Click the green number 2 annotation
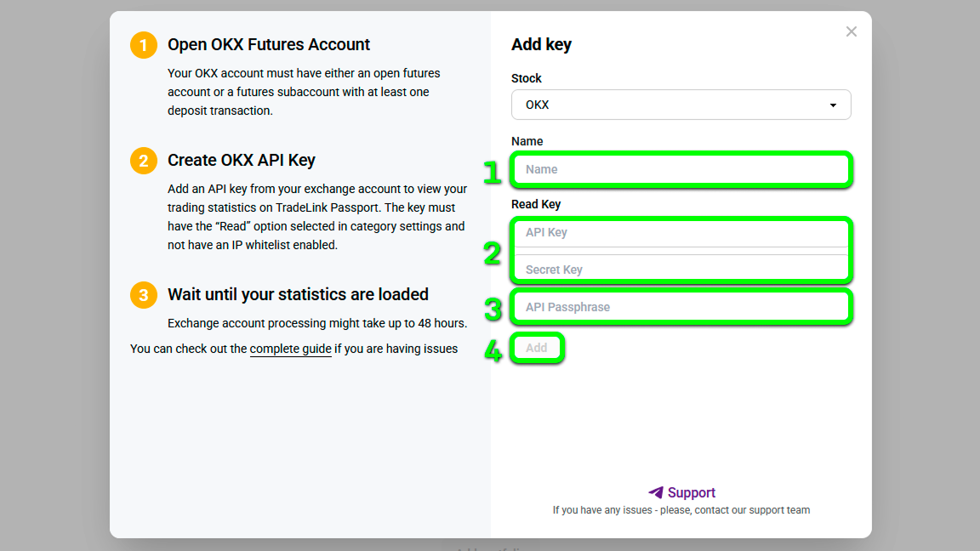Screen dimensions: 980x551 point(493,253)
